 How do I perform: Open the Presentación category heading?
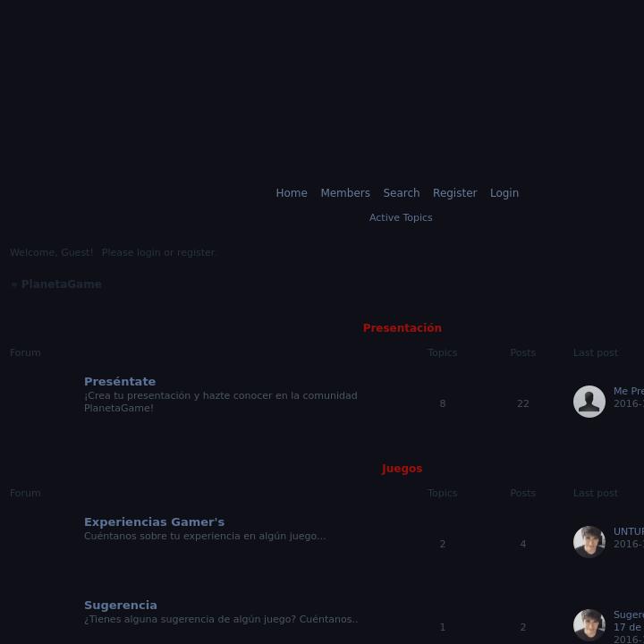(x=402, y=328)
